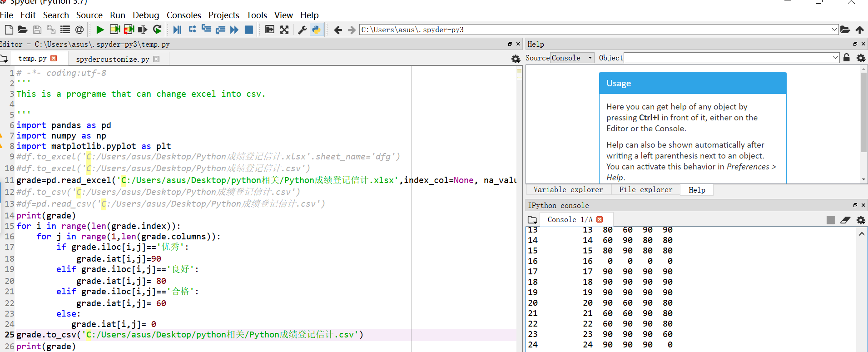Click the Save file floppy icon
This screenshot has width=868, height=352.
click(x=37, y=30)
